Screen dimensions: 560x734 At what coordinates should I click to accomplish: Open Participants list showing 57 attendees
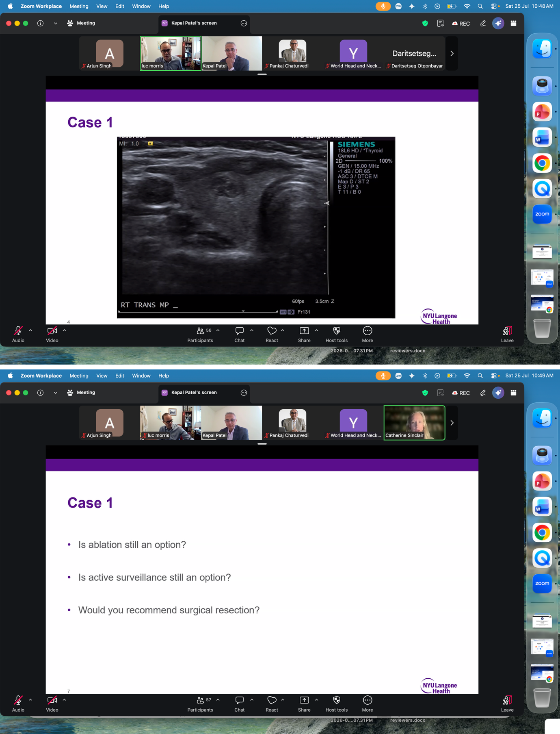coord(200,704)
